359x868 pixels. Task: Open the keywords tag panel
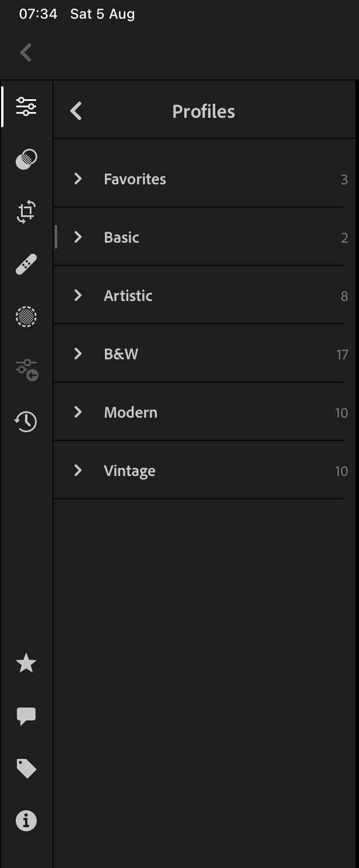26,769
